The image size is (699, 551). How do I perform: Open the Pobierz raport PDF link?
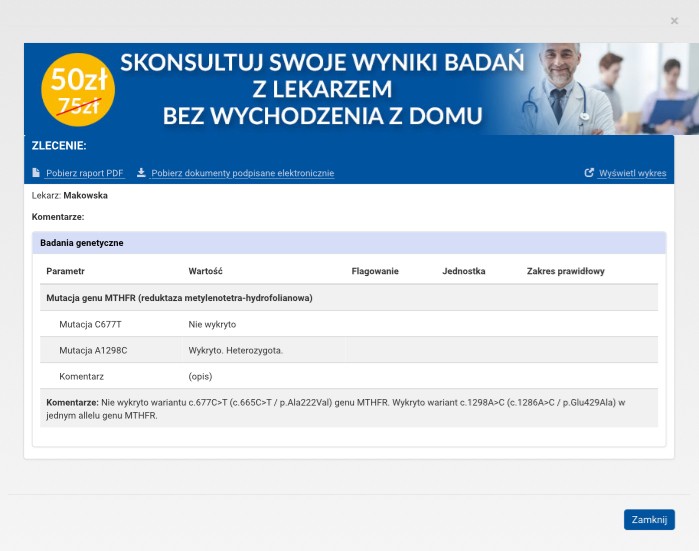[84, 173]
